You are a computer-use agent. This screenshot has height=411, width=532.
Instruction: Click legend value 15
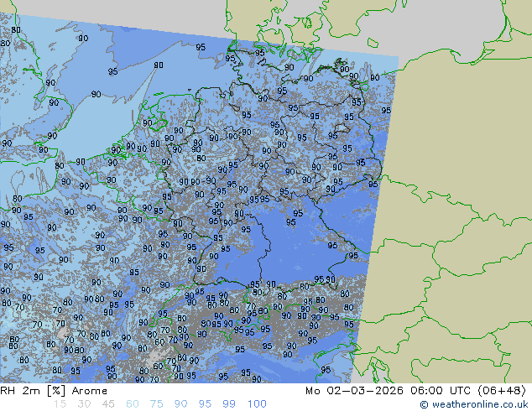click(x=60, y=404)
